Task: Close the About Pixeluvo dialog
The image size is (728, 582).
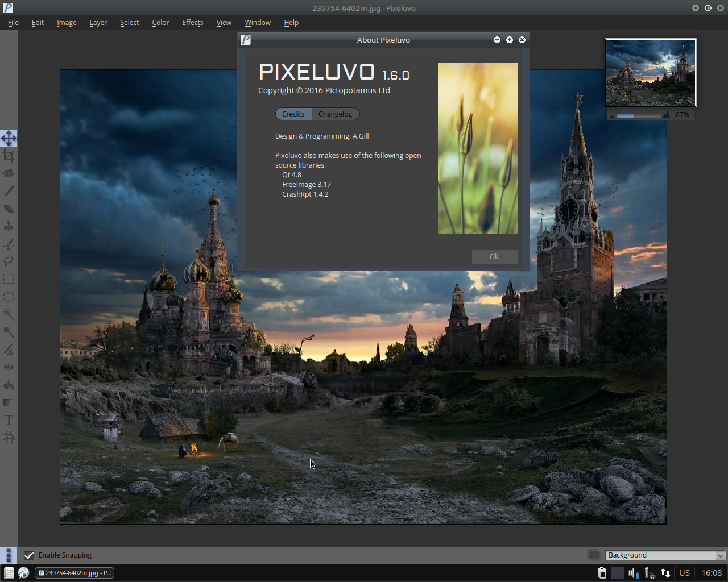Action: (x=522, y=40)
